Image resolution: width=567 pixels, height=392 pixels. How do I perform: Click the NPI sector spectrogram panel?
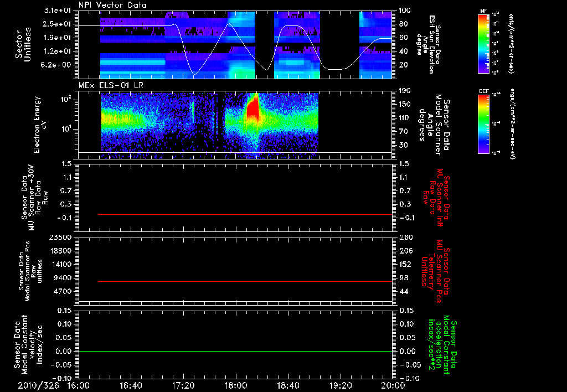pos(235,44)
